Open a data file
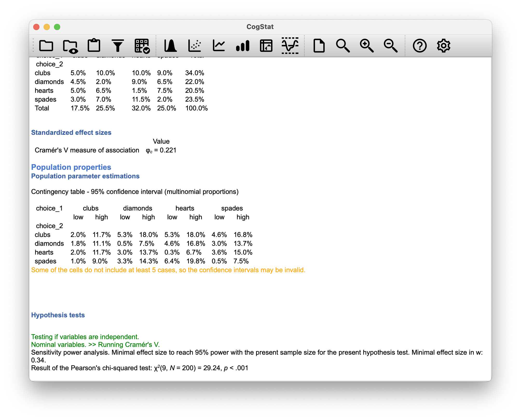 point(47,46)
